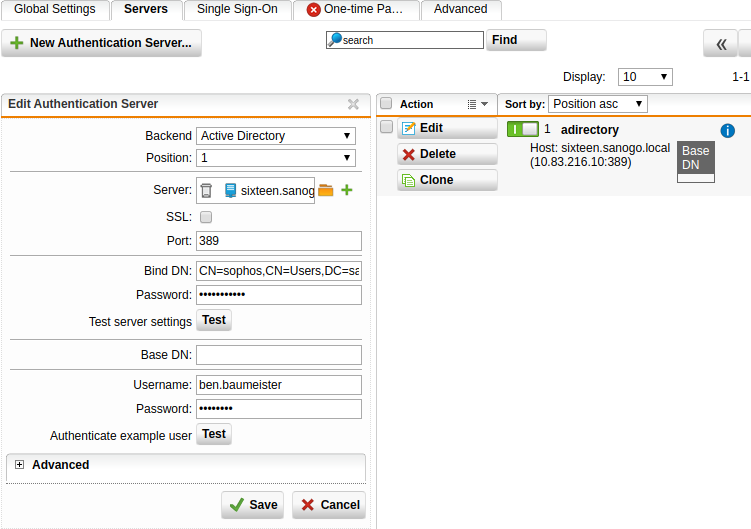
Task: Open the Display count dropdown
Action: [x=645, y=77]
